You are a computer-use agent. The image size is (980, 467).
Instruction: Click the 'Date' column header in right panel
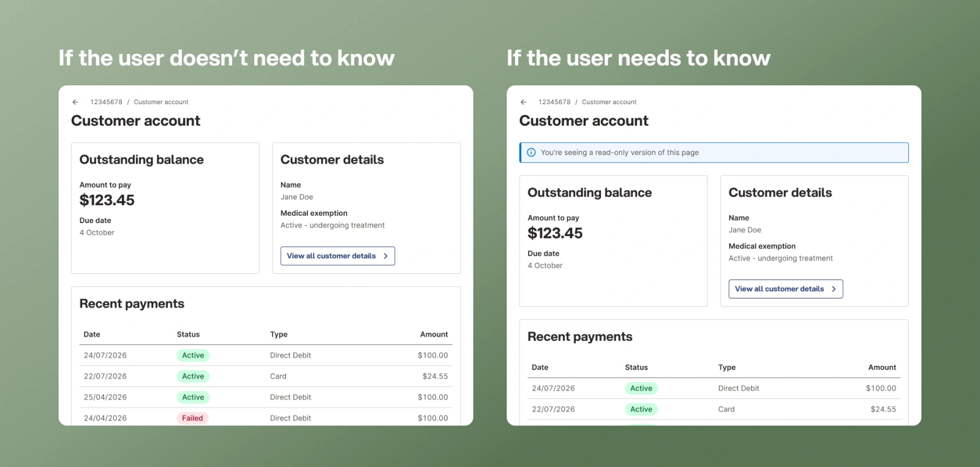540,368
